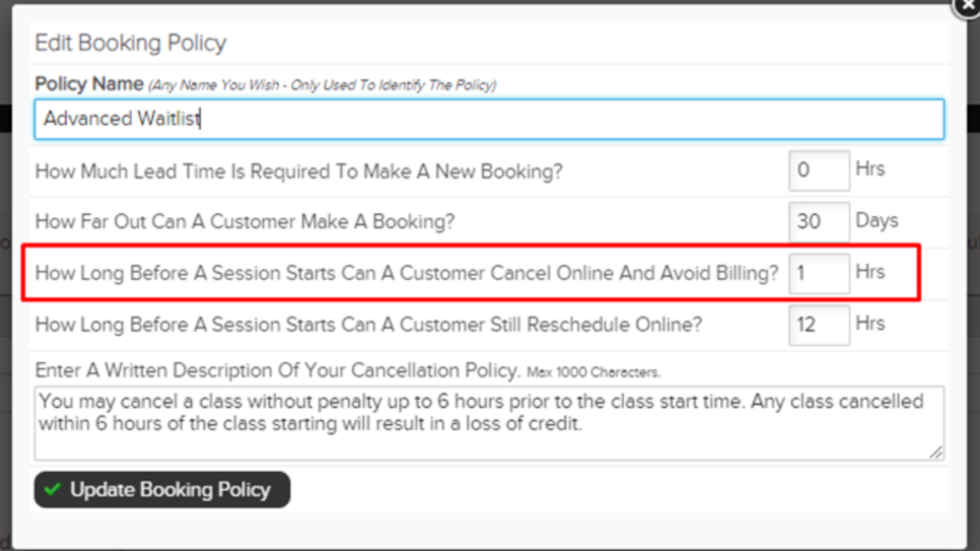The height and width of the screenshot is (551, 980).
Task: Click the textarea resize grip corner
Action: click(937, 453)
